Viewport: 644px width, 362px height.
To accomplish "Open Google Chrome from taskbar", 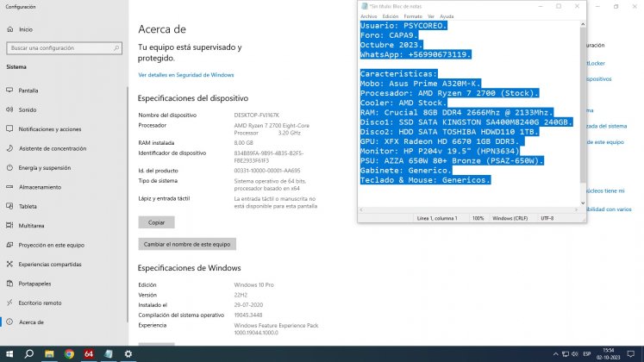I will [69, 353].
